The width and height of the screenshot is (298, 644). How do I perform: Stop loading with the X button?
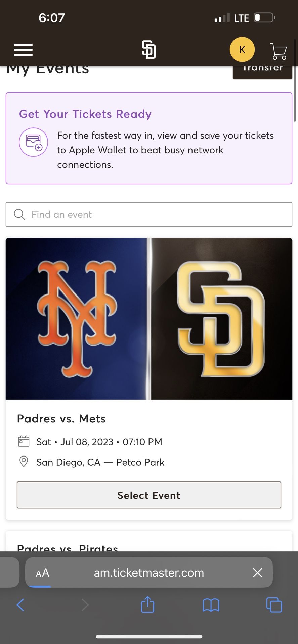coord(257,573)
